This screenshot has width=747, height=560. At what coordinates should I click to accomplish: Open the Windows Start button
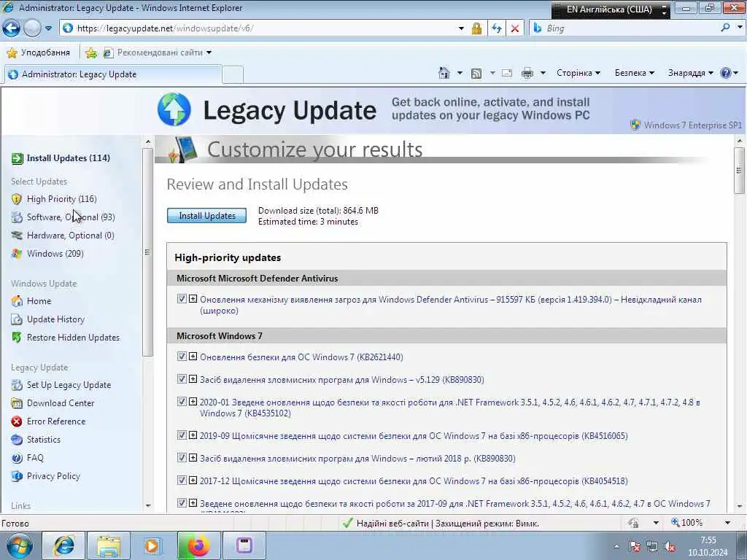(20, 545)
